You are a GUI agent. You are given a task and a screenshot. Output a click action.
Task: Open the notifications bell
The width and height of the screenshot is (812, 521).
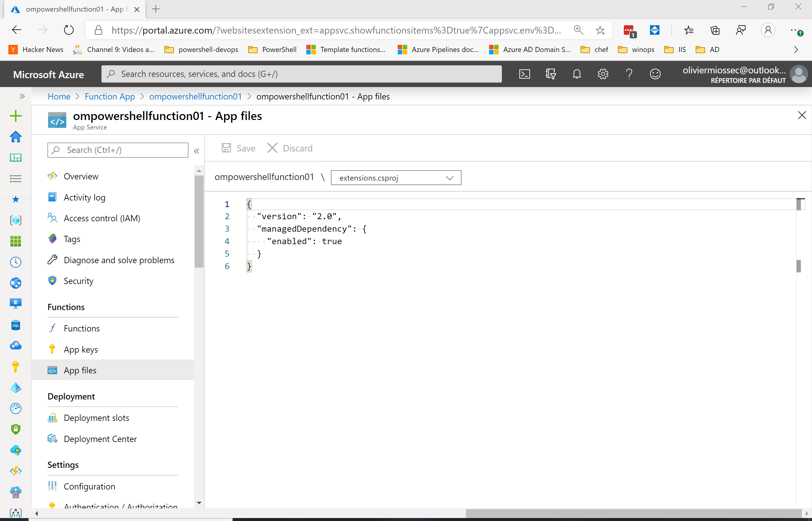click(x=577, y=74)
